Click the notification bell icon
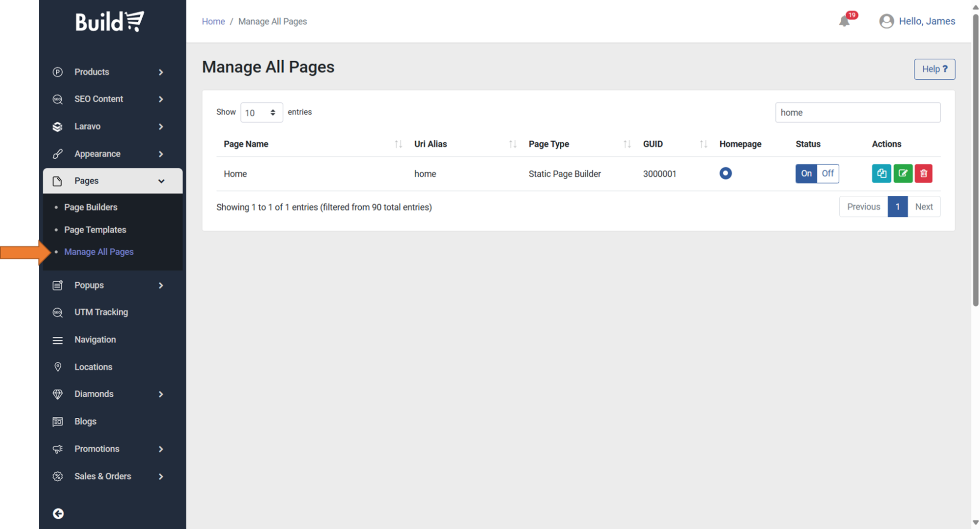This screenshot has height=529, width=980. pos(844,21)
